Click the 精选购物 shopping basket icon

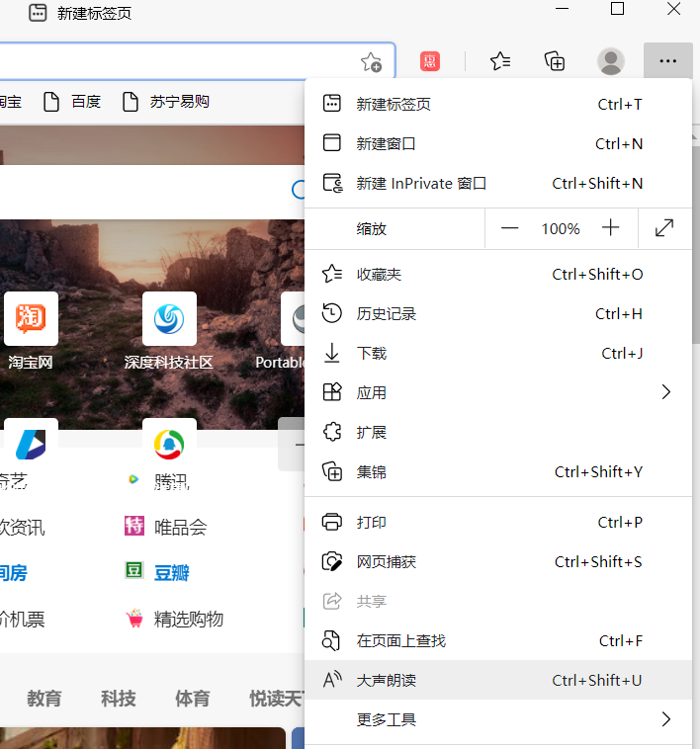click(x=134, y=618)
